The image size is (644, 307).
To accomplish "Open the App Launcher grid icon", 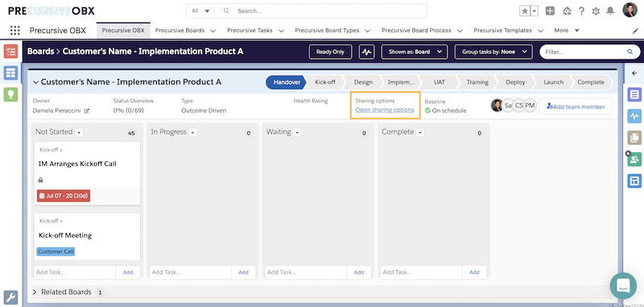I will (14, 31).
